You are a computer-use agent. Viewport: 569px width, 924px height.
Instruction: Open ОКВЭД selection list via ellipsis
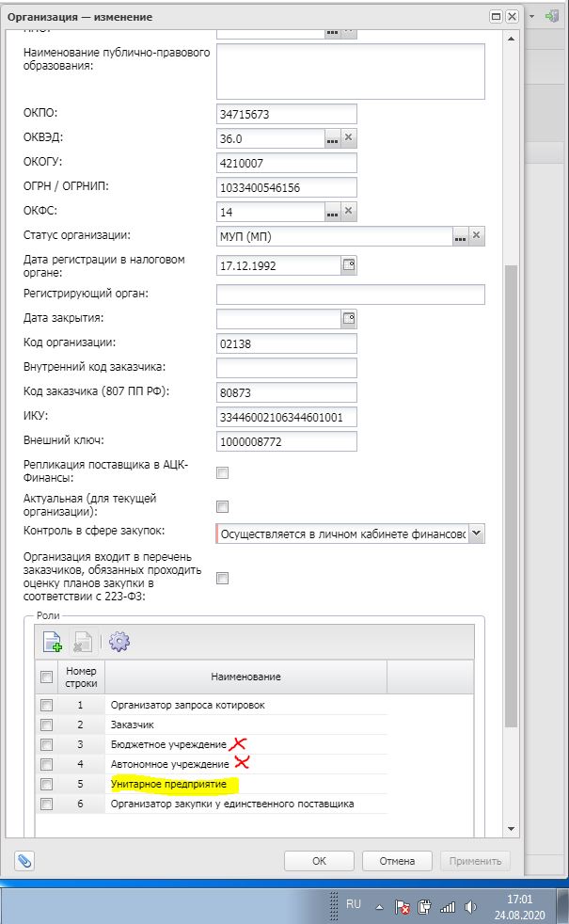tap(331, 138)
